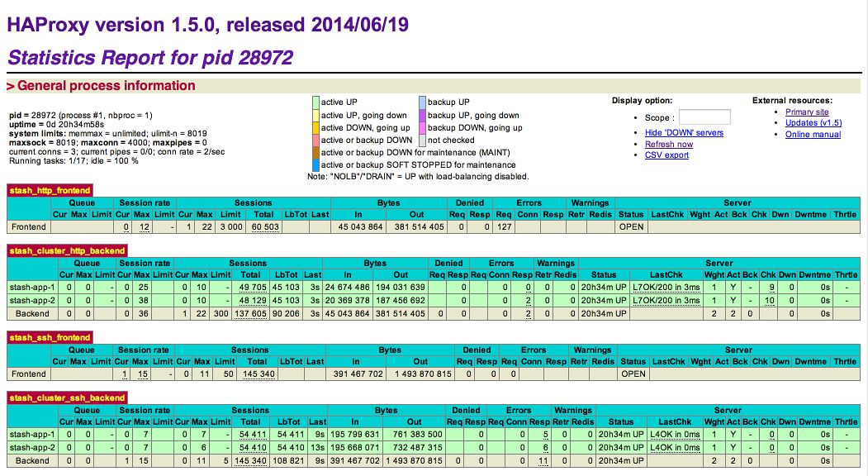Click the MAINT legend color swatch

pyautogui.click(x=316, y=152)
